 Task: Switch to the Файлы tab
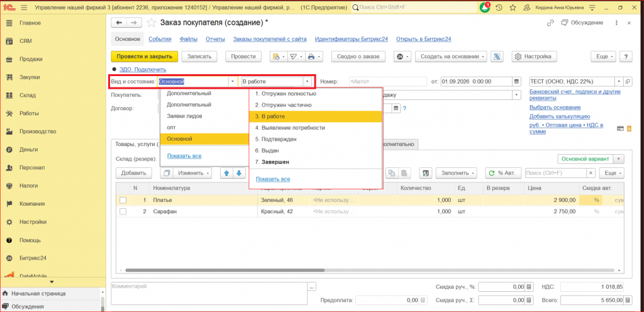click(x=189, y=39)
